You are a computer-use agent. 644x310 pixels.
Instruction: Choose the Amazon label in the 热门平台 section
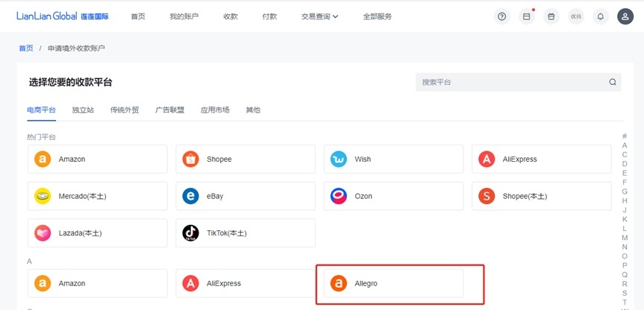pos(72,159)
